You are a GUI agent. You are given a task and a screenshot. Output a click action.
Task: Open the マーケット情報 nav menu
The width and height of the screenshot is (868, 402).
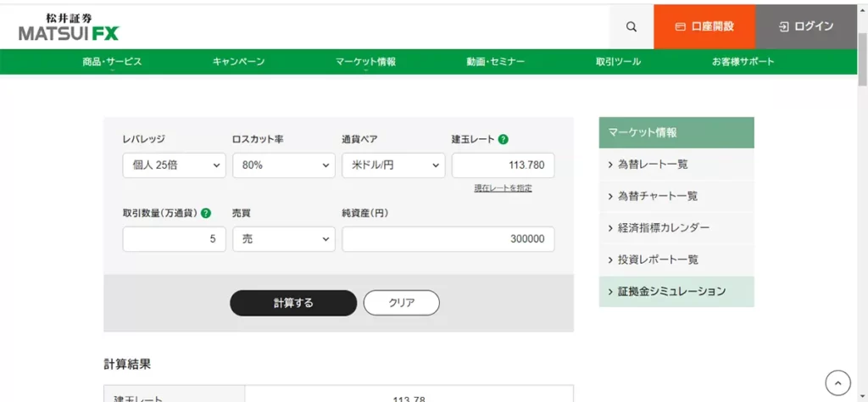[x=365, y=61]
